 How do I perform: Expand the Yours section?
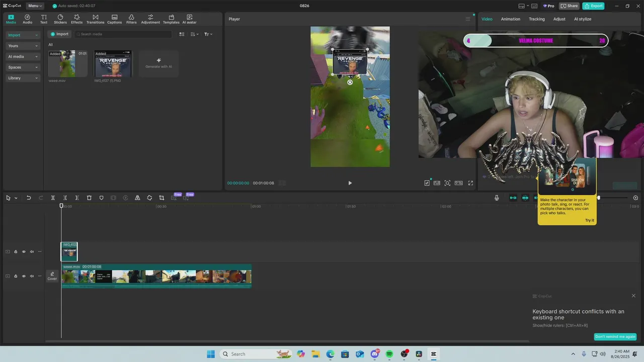23,46
